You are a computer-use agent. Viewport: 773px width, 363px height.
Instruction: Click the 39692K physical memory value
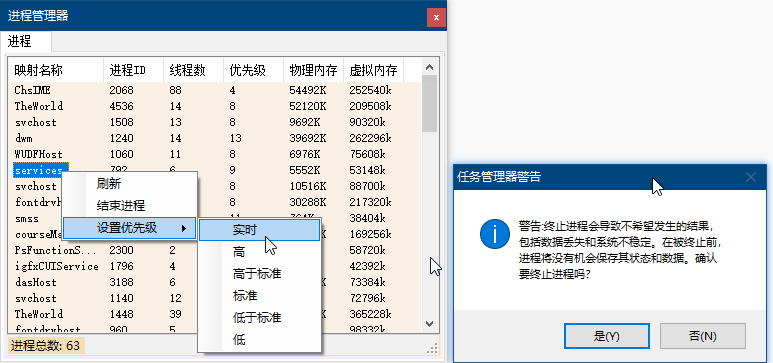pyautogui.click(x=308, y=138)
